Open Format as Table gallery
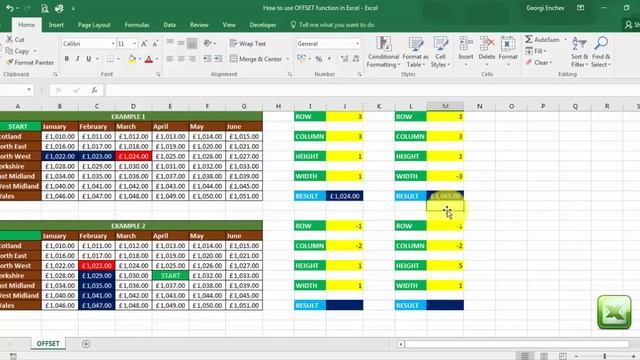The image size is (640, 360). 416,52
